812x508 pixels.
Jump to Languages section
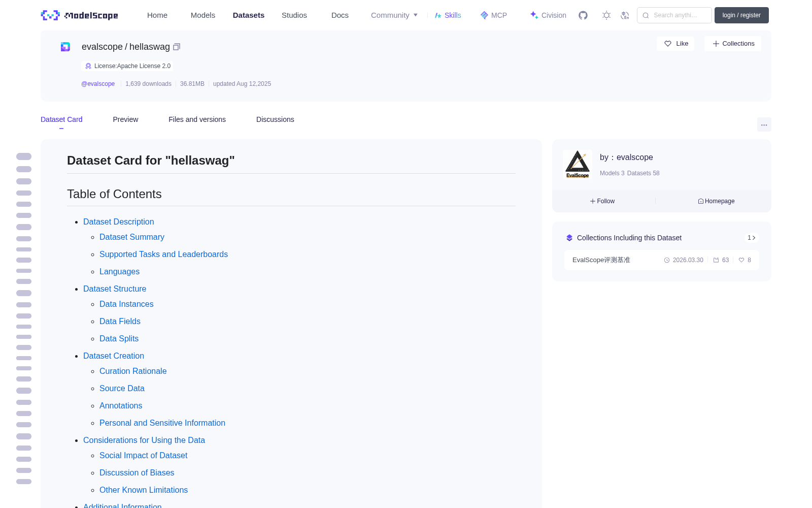pyautogui.click(x=119, y=271)
